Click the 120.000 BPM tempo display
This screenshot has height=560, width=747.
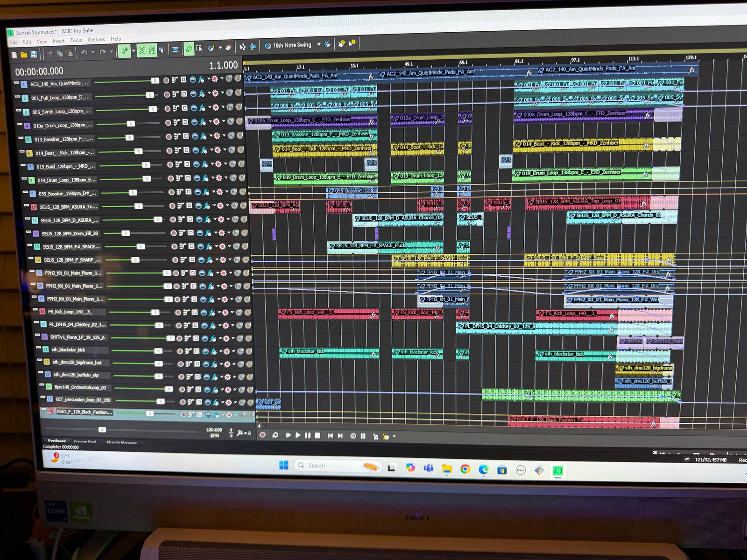pos(214,430)
